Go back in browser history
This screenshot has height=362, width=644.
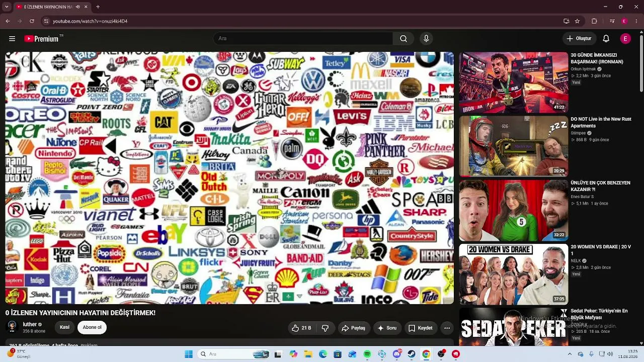pyautogui.click(x=8, y=21)
